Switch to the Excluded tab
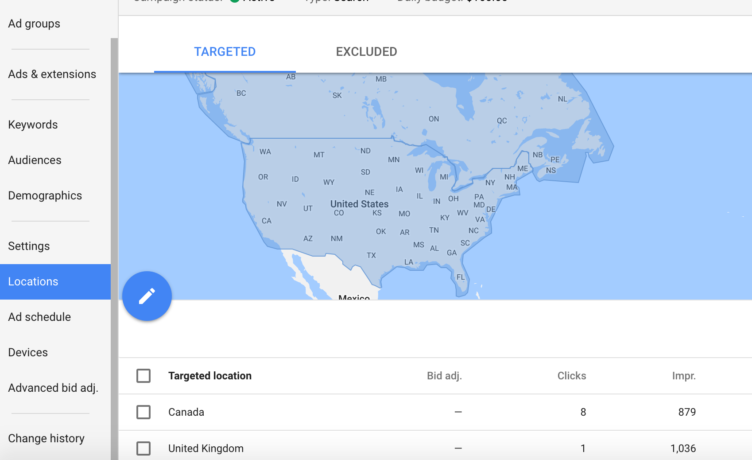This screenshot has height=460, width=752. (x=366, y=52)
